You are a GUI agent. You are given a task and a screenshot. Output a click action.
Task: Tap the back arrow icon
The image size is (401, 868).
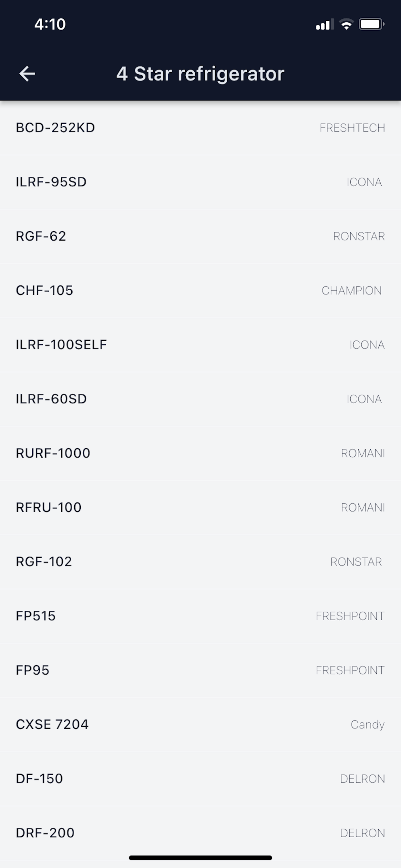tap(27, 74)
